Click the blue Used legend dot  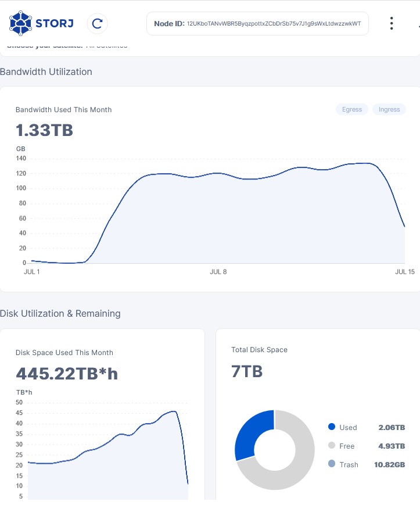(332, 427)
